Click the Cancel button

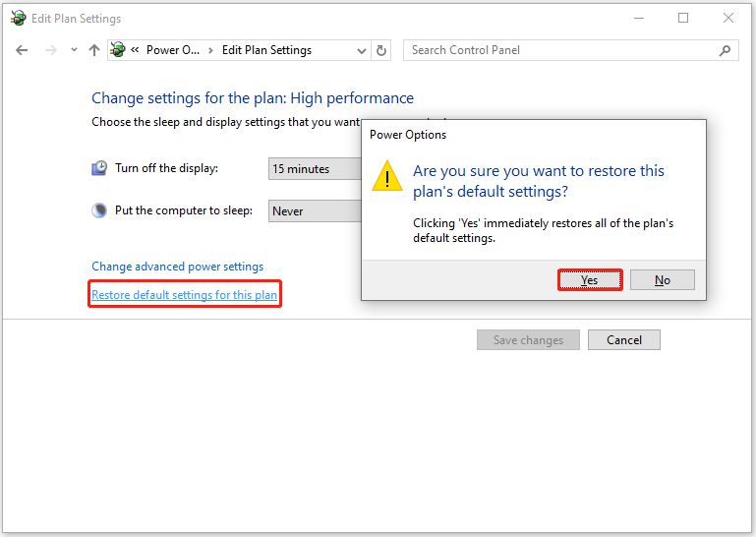624,340
